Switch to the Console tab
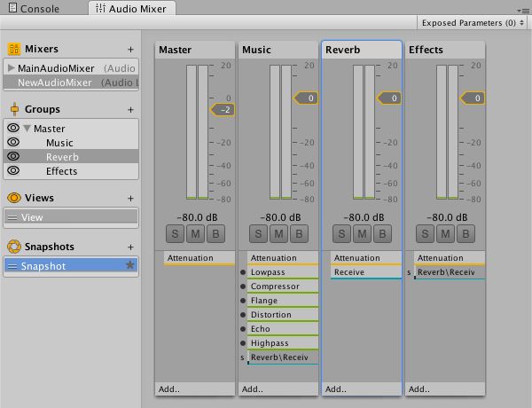This screenshot has height=408, width=532. [34, 9]
